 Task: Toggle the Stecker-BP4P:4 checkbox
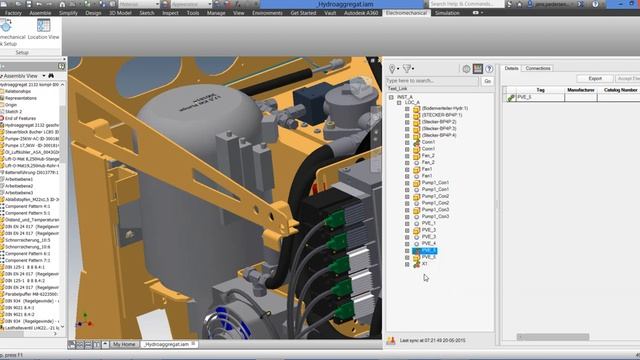pyautogui.click(x=407, y=136)
